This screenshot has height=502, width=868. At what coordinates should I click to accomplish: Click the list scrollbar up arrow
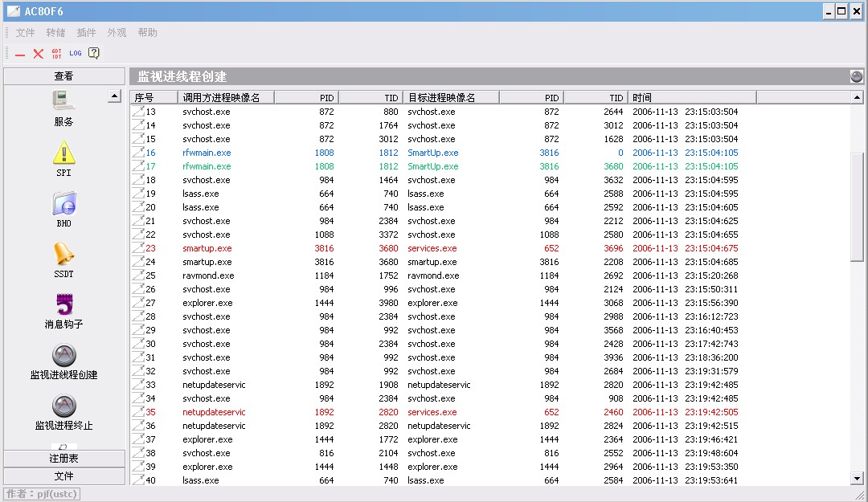click(857, 97)
